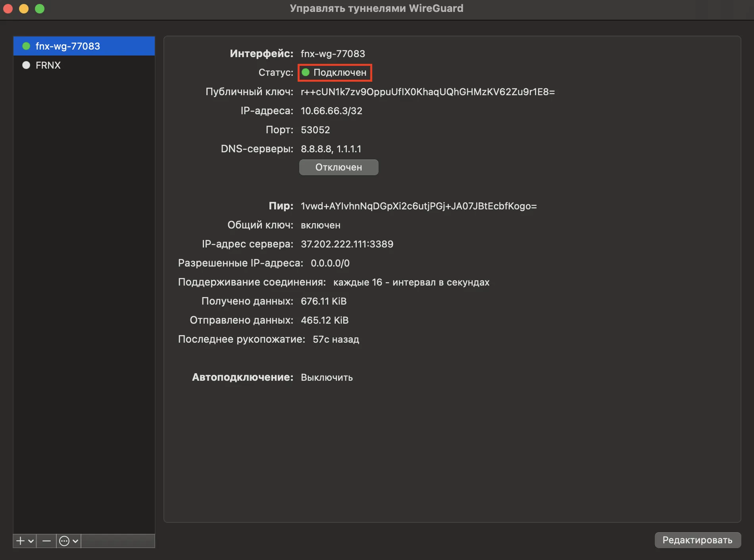Select the FRNX tunnel in sidebar
754x560 pixels.
coord(84,65)
